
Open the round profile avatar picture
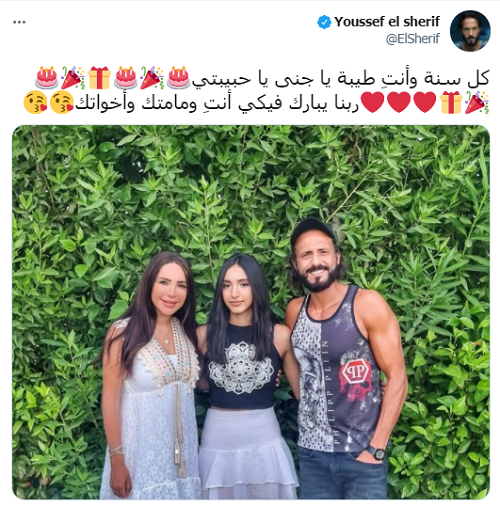[x=470, y=31]
